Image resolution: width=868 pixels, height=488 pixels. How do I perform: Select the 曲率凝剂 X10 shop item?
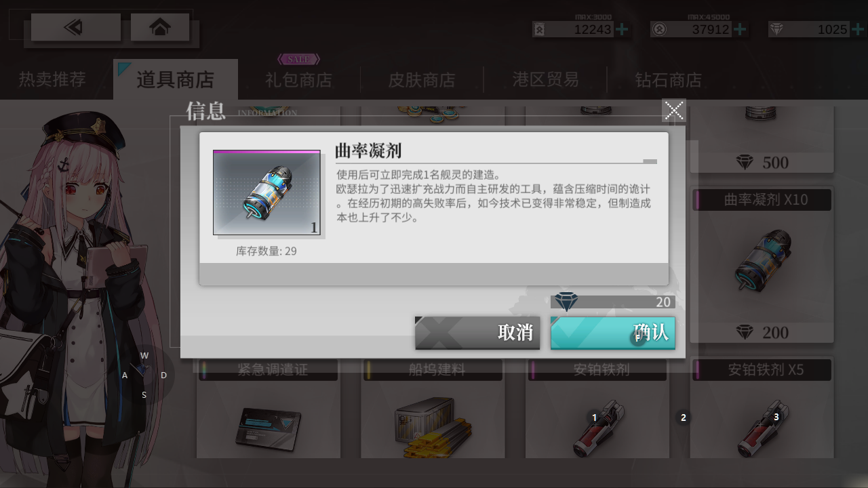[762, 265]
